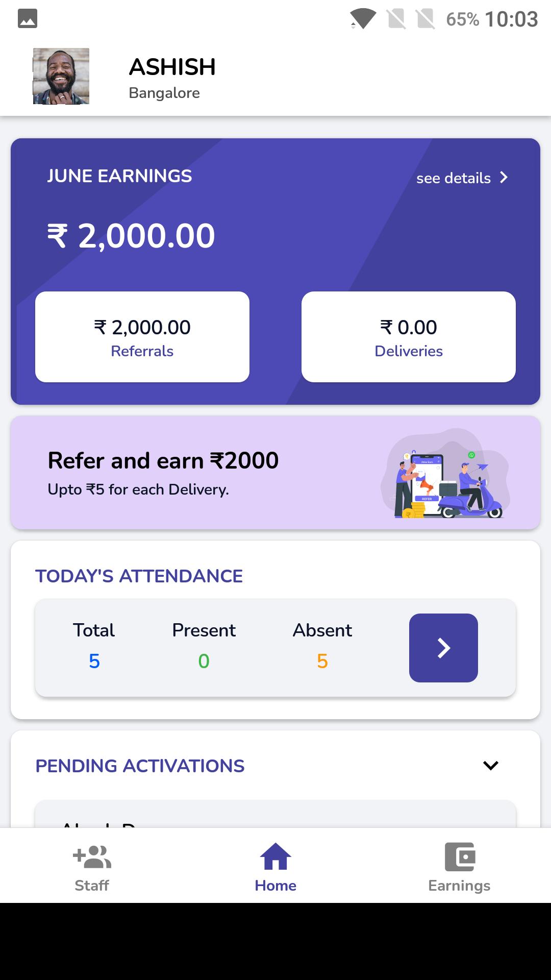Click the see details link

[453, 178]
